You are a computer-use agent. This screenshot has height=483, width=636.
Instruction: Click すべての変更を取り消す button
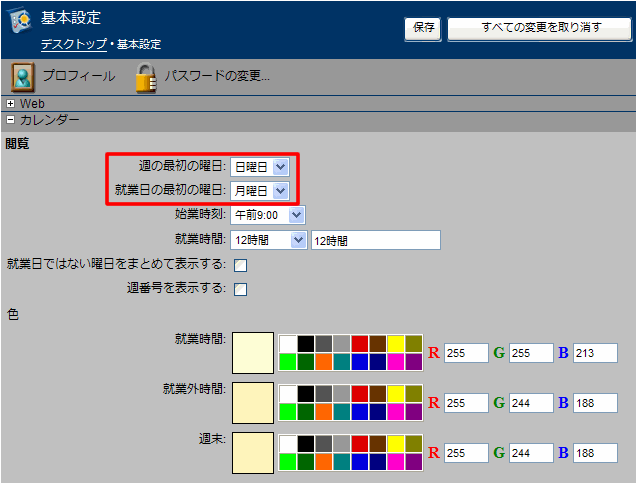tap(540, 28)
